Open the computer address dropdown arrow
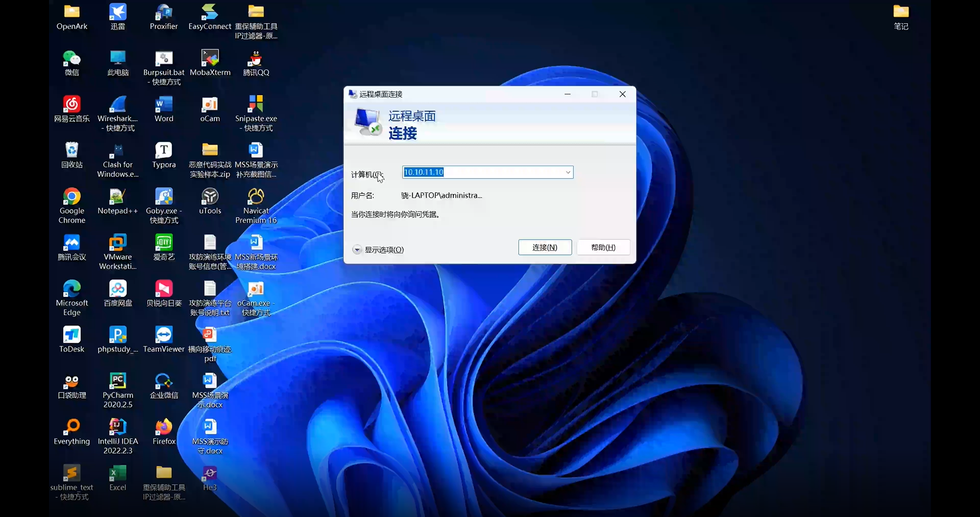Image resolution: width=980 pixels, height=517 pixels. click(568, 172)
